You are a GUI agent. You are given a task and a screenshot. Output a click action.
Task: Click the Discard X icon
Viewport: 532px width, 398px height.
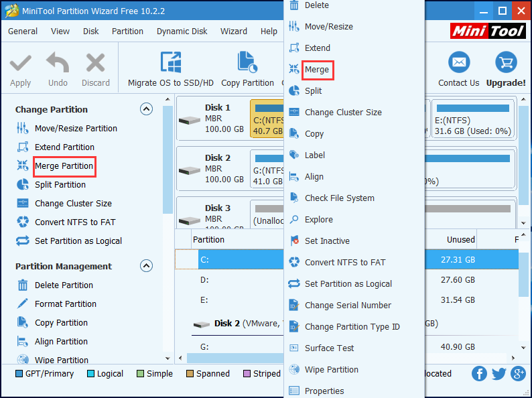(x=95, y=63)
